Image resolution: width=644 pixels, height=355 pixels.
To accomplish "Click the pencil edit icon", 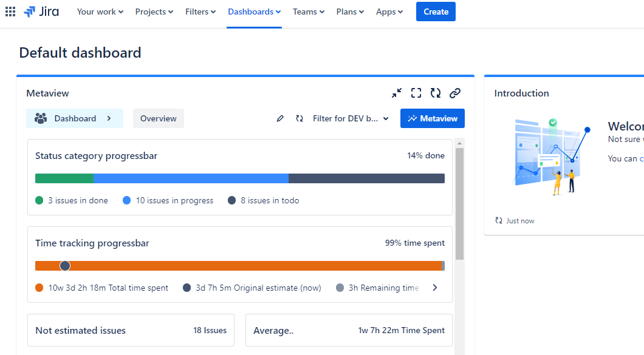I will pos(280,119).
